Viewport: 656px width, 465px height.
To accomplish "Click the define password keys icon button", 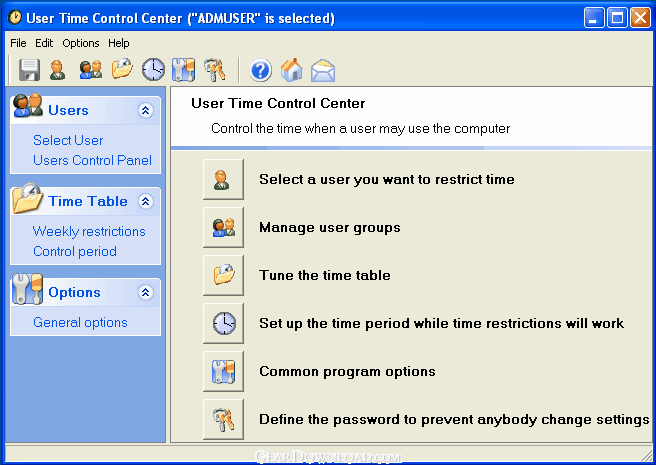I will (223, 419).
